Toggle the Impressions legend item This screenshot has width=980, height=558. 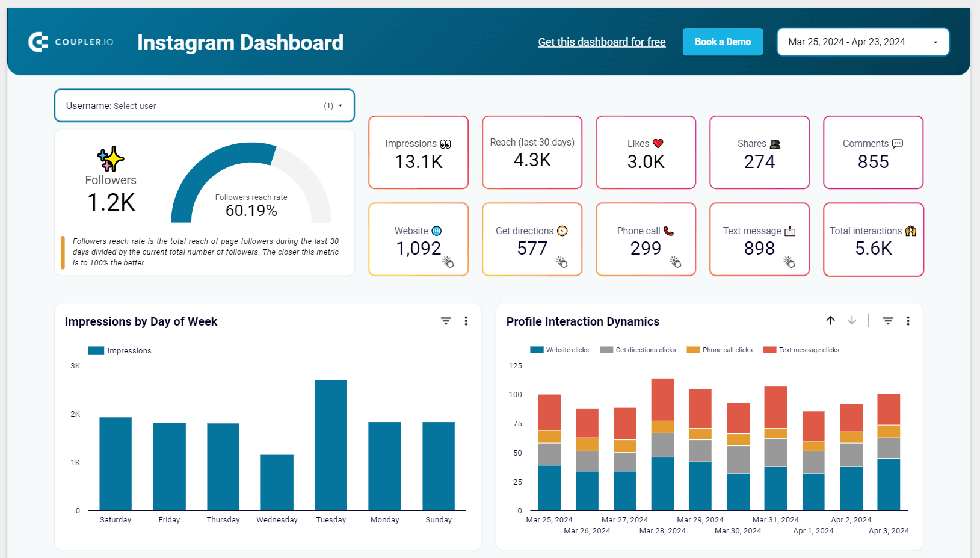tap(120, 350)
